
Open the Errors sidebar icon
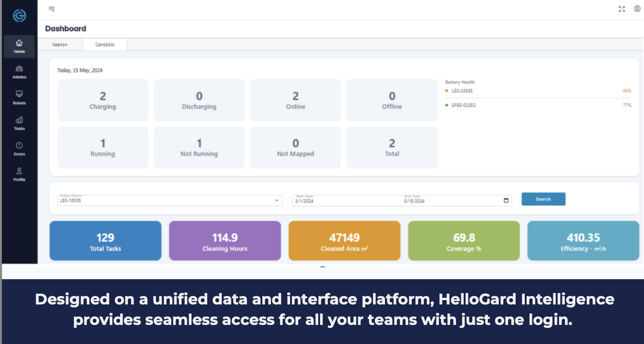pyautogui.click(x=19, y=149)
